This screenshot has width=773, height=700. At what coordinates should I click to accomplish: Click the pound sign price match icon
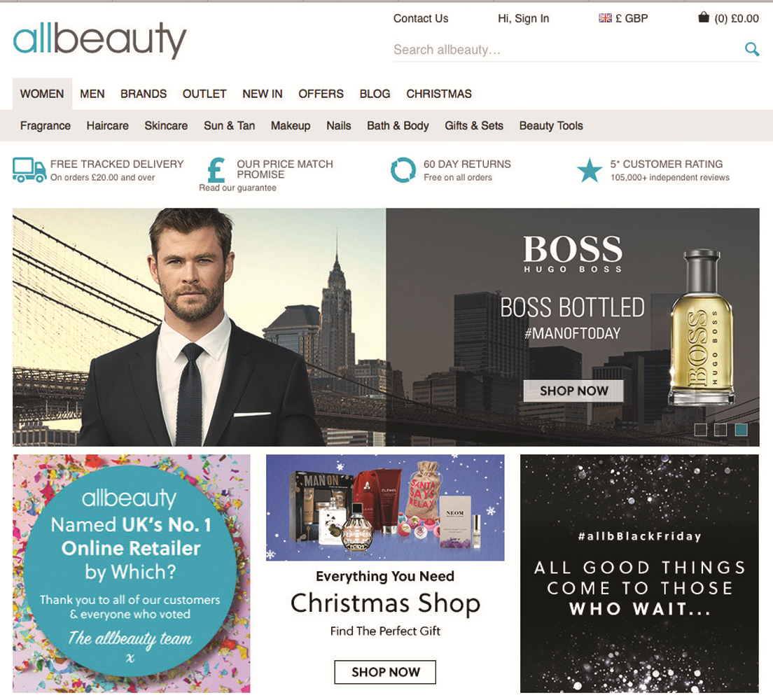[216, 169]
